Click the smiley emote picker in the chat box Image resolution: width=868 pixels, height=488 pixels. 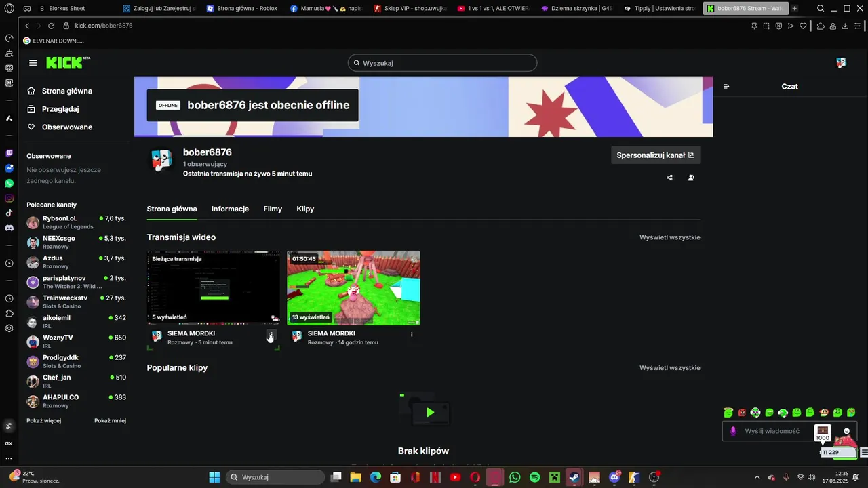click(846, 431)
